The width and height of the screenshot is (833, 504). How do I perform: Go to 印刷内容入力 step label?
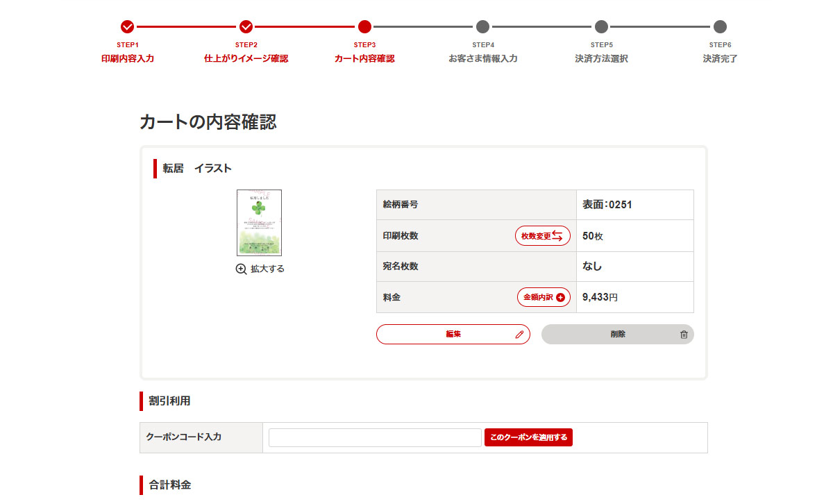click(128, 59)
